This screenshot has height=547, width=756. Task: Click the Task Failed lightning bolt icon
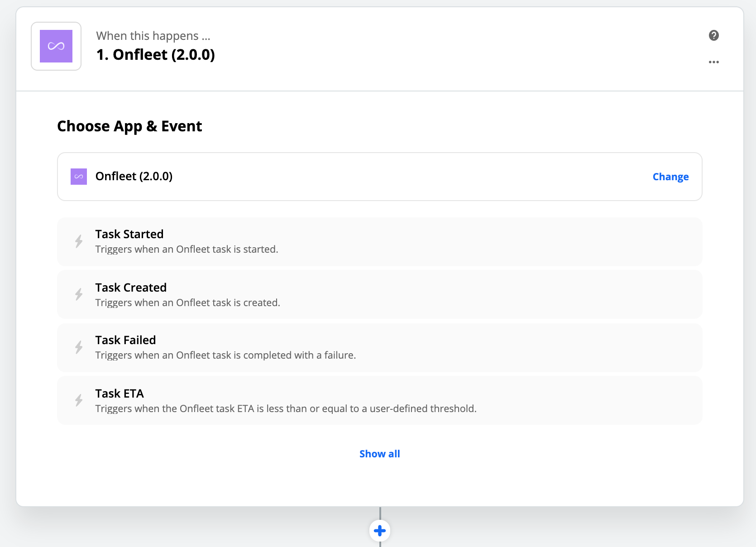click(x=79, y=347)
